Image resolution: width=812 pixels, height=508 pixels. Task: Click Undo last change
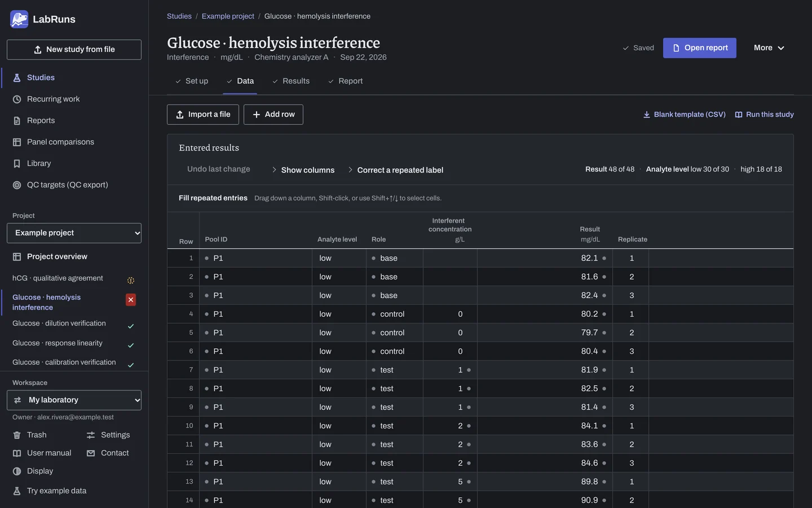pos(219,169)
